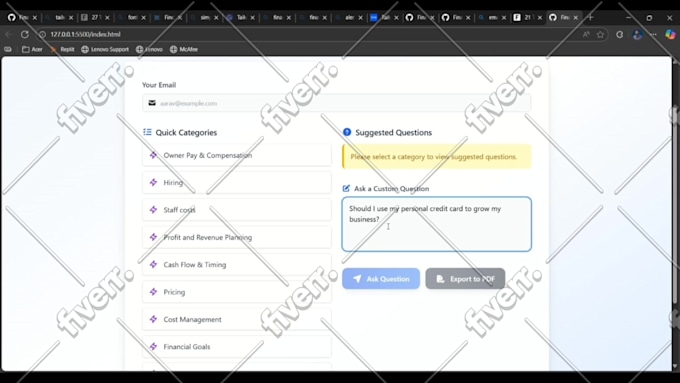Image resolution: width=680 pixels, height=383 pixels.
Task: Click lightning icon beside Pricing
Action: [153, 291]
